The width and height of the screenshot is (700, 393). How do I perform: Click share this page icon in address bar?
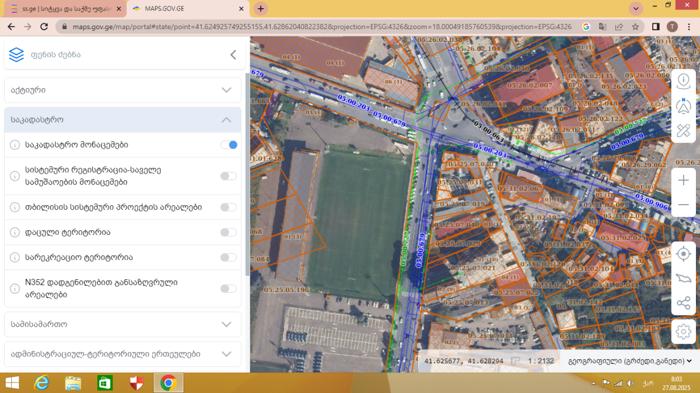(619, 27)
